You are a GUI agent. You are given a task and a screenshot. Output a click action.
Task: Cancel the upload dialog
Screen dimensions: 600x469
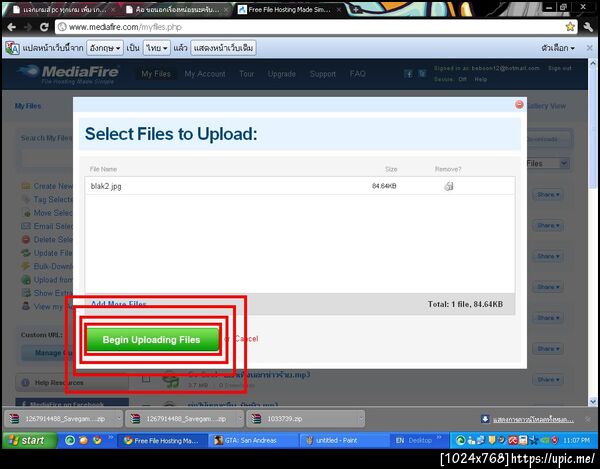point(246,339)
